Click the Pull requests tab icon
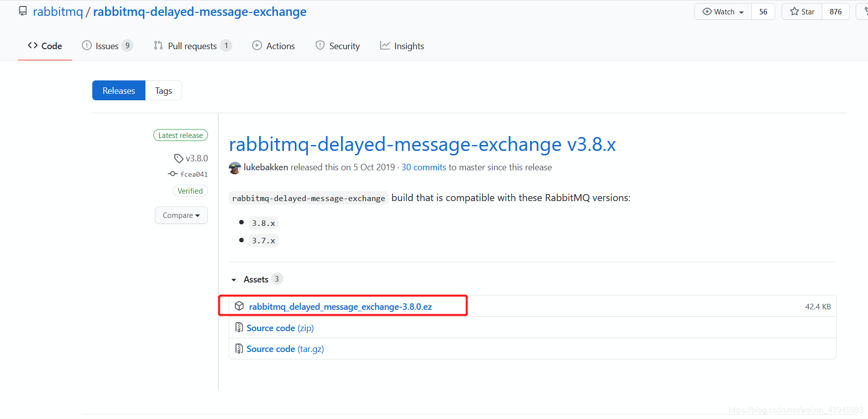 (x=158, y=46)
